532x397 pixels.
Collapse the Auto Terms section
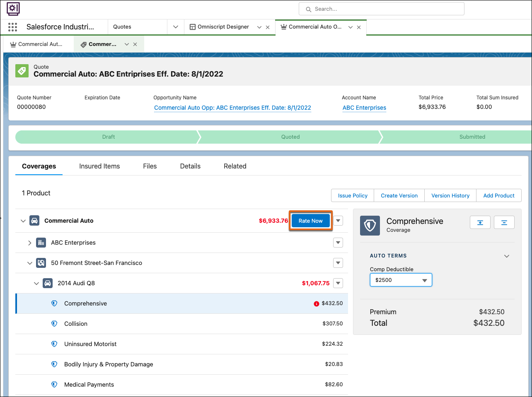[x=506, y=256]
